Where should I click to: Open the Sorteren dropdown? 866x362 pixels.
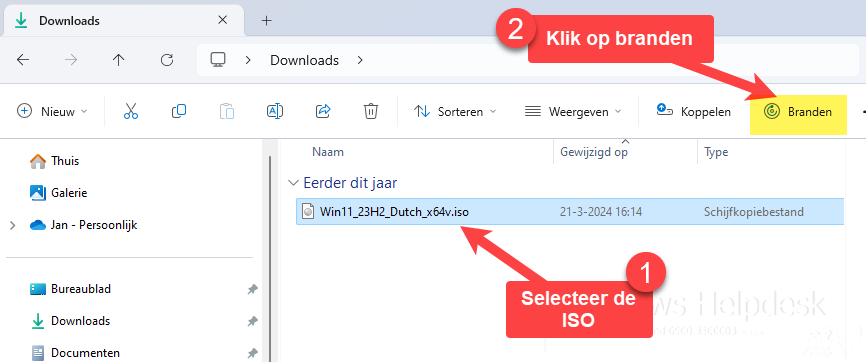pos(455,112)
